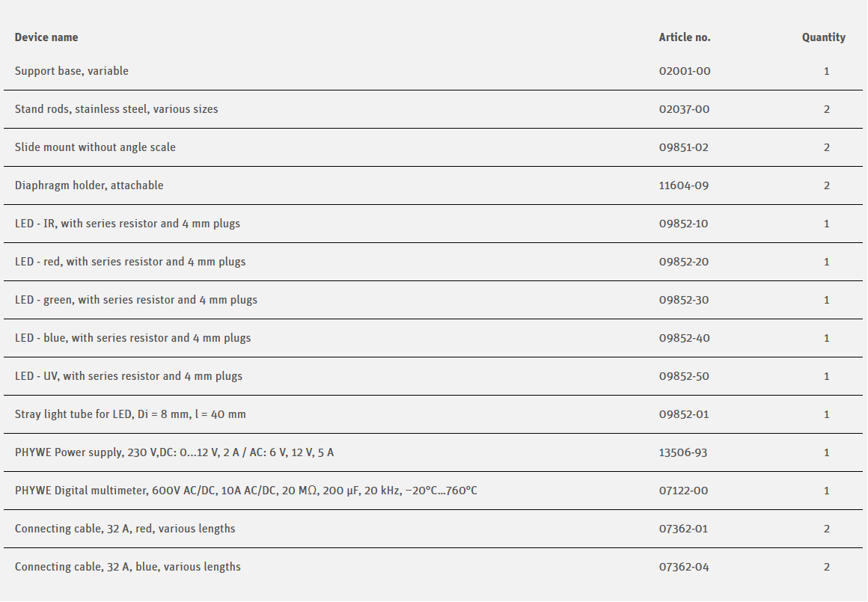Open the 'LED - green' device entry

136,300
